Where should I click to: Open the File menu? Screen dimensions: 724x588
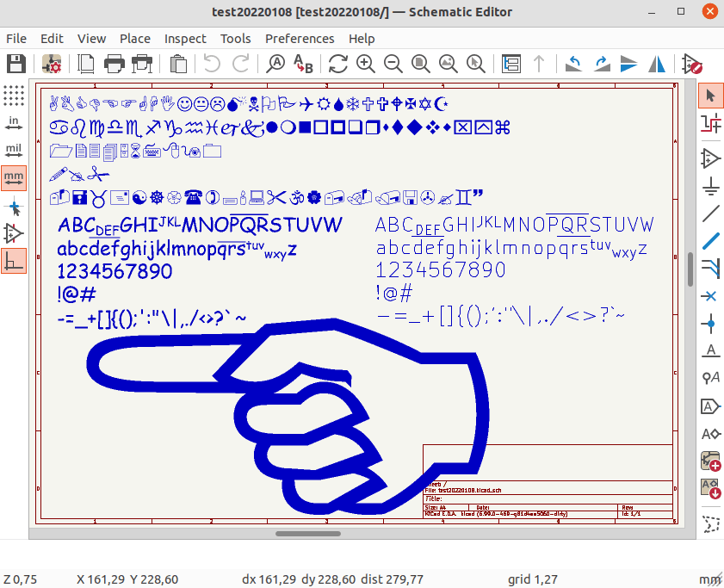(x=16, y=39)
